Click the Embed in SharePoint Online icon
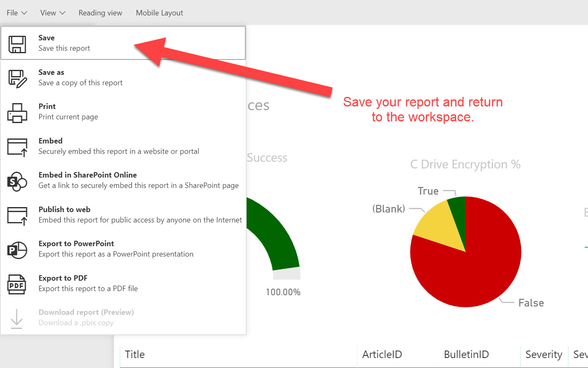The image size is (588, 368). point(17,180)
